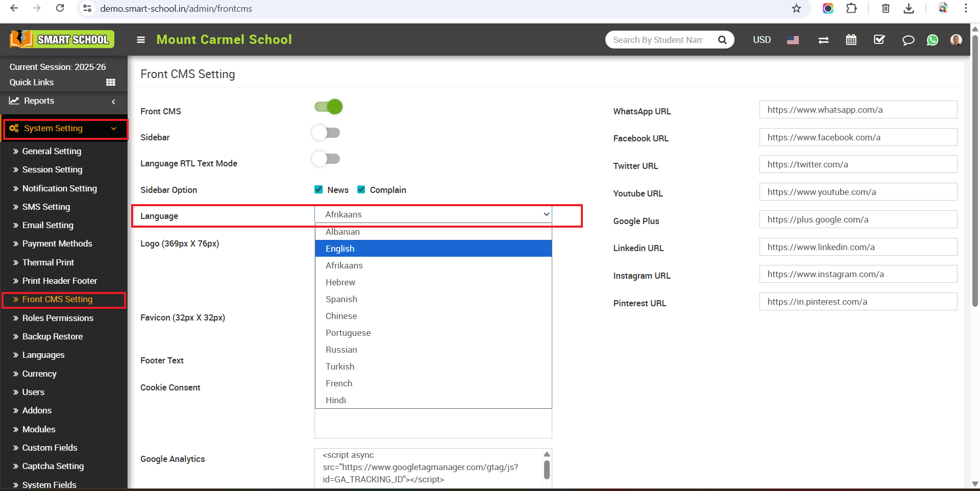Pick Russian from language list

[x=433, y=350]
